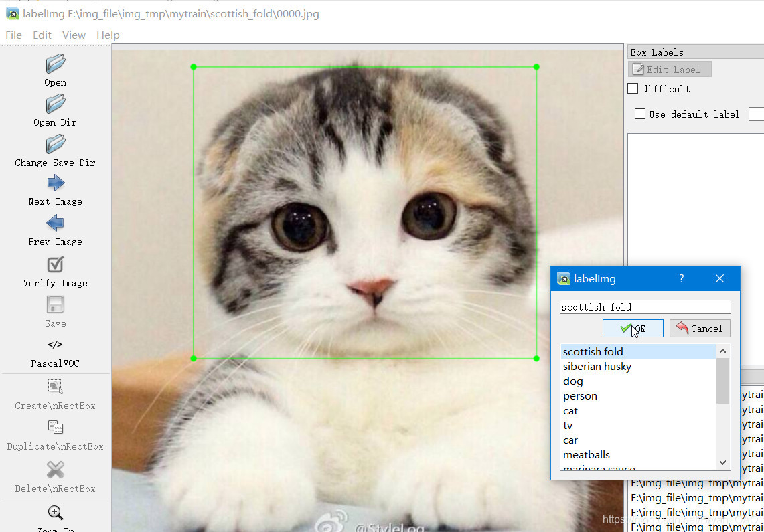This screenshot has height=532, width=764.
Task: Click the labelImg dialog window icon
Action: point(564,279)
